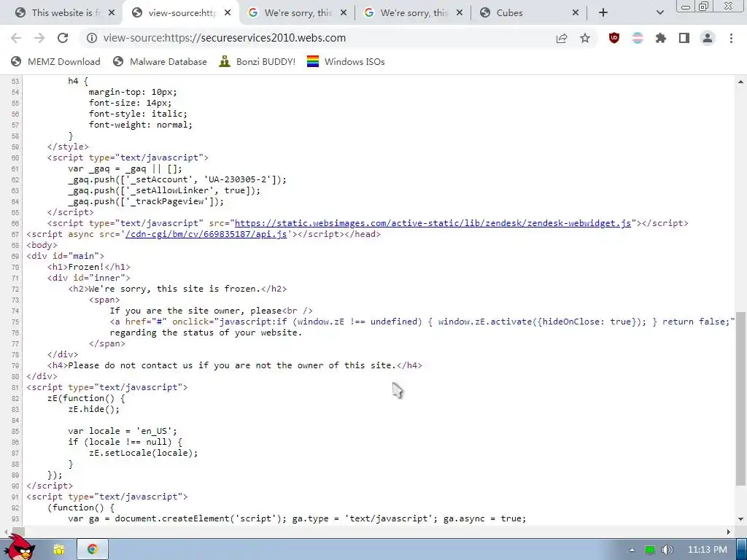The width and height of the screenshot is (747, 560).
Task: Open the Windows ISOs bookmark
Action: pyautogui.click(x=346, y=61)
